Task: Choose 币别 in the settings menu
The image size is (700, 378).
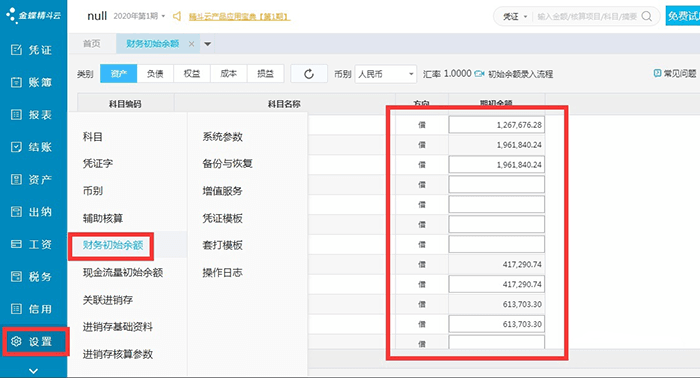Action: click(93, 191)
